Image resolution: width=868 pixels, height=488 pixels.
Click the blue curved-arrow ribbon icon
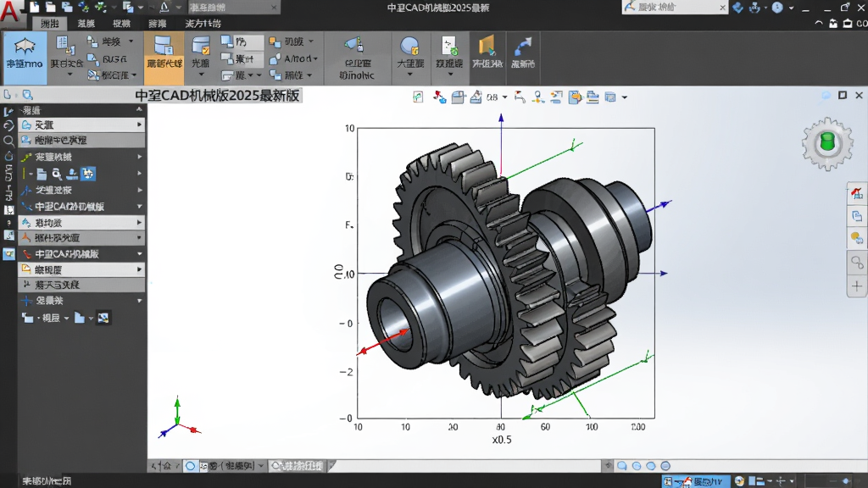pos(522,47)
